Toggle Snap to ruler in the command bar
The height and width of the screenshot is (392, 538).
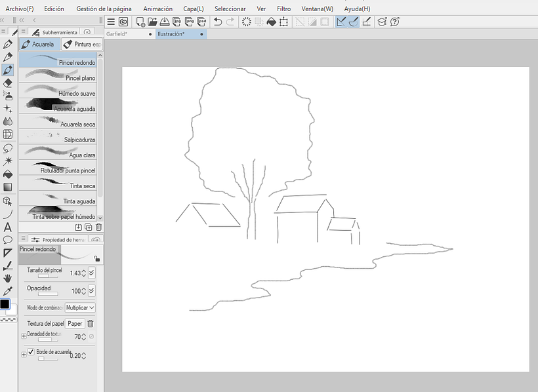pyautogui.click(x=341, y=22)
